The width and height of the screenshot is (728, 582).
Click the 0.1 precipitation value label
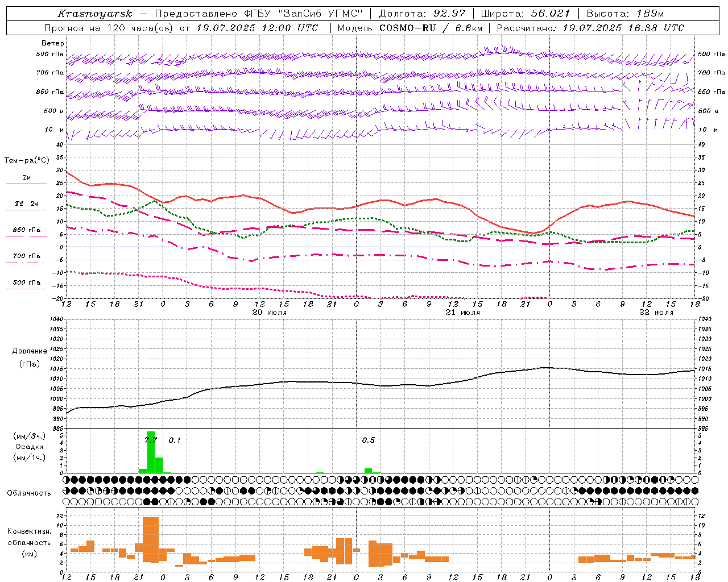(174, 440)
